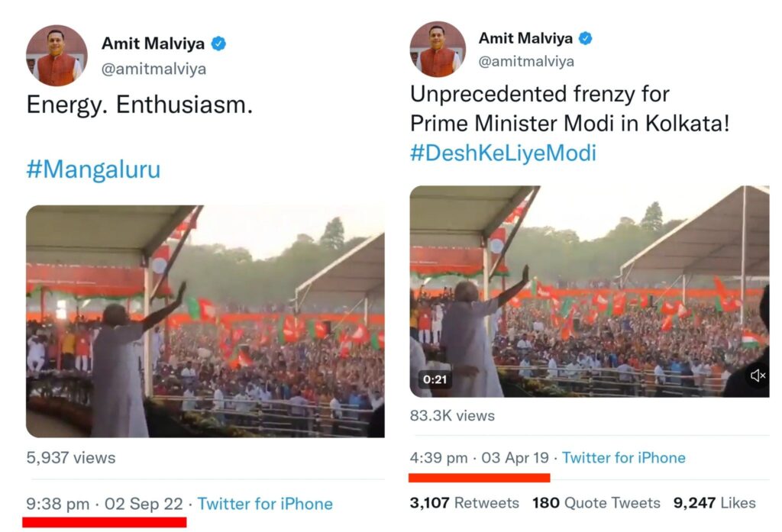Click the @amitmalviya handle on the right tweet
The height and width of the screenshot is (532, 782).
[526, 61]
